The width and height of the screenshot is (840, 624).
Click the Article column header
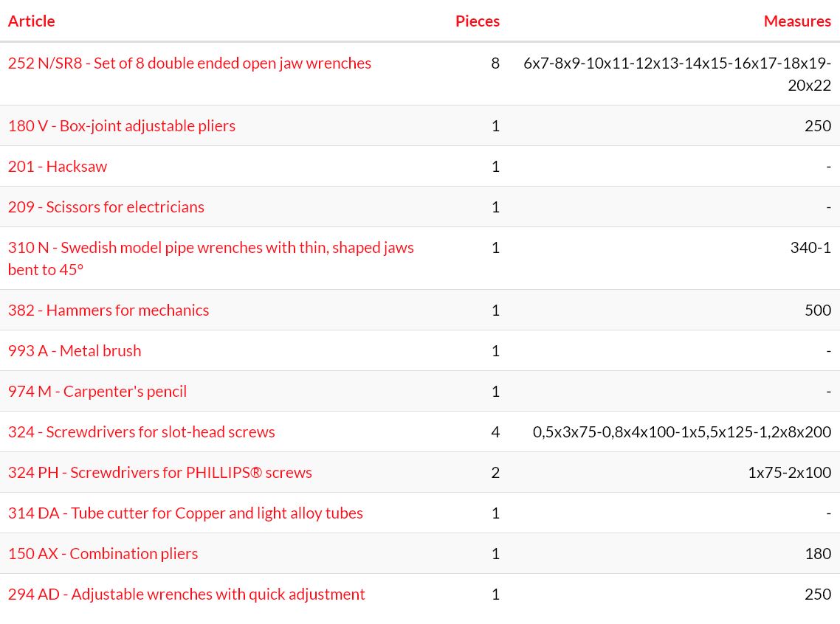(x=31, y=21)
